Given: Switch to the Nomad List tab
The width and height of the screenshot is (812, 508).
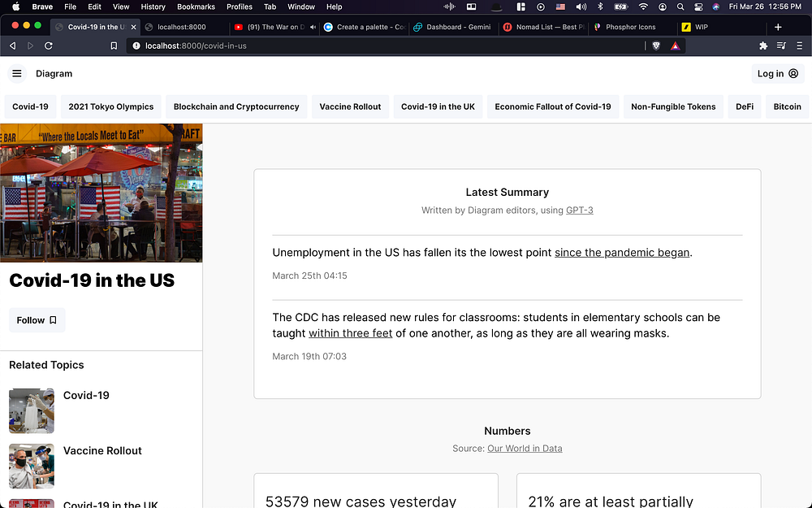Looking at the screenshot, I should [x=544, y=27].
